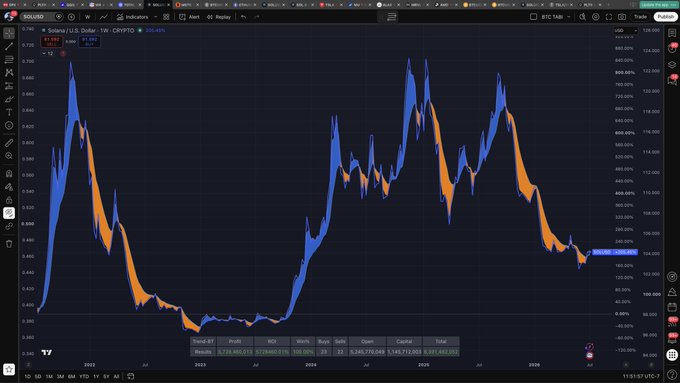Activate the zoom in tool
The image size is (680, 383).
click(x=9, y=156)
